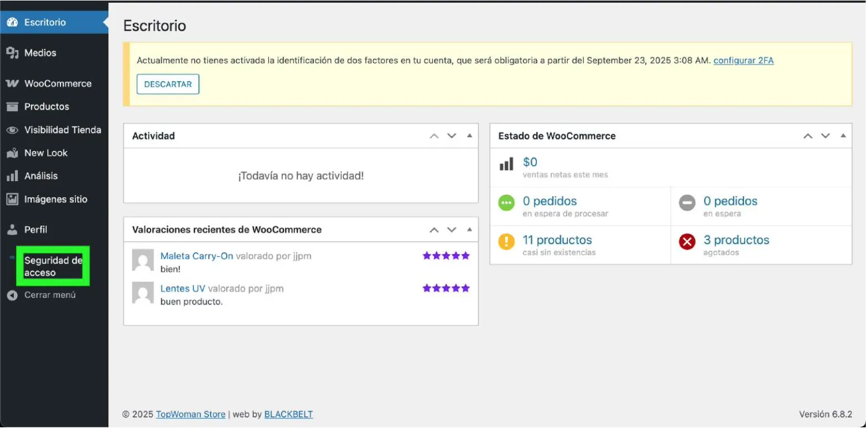Viewport: 868px width, 429px height.
Task: Click the warning icon beside 11 productos
Action: [x=506, y=241]
